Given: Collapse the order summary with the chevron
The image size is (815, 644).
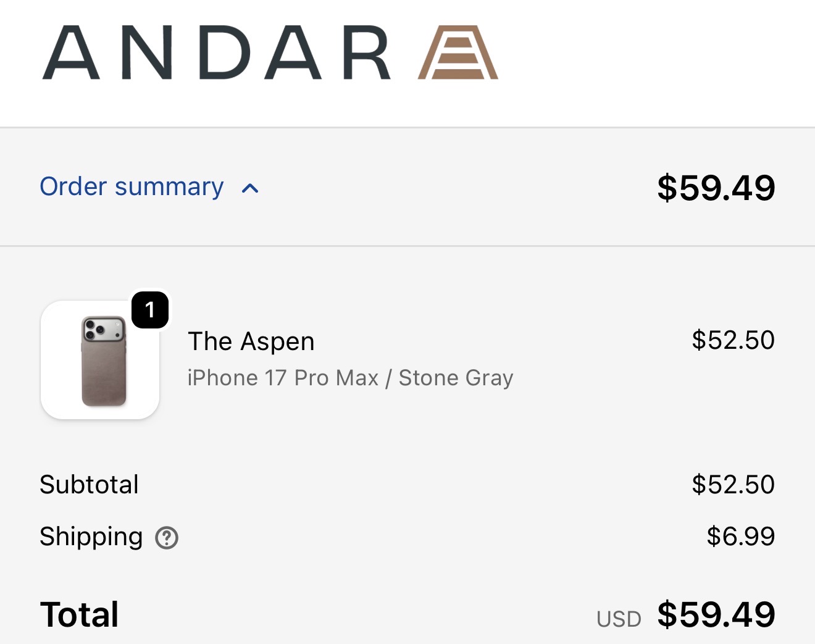Looking at the screenshot, I should (250, 188).
